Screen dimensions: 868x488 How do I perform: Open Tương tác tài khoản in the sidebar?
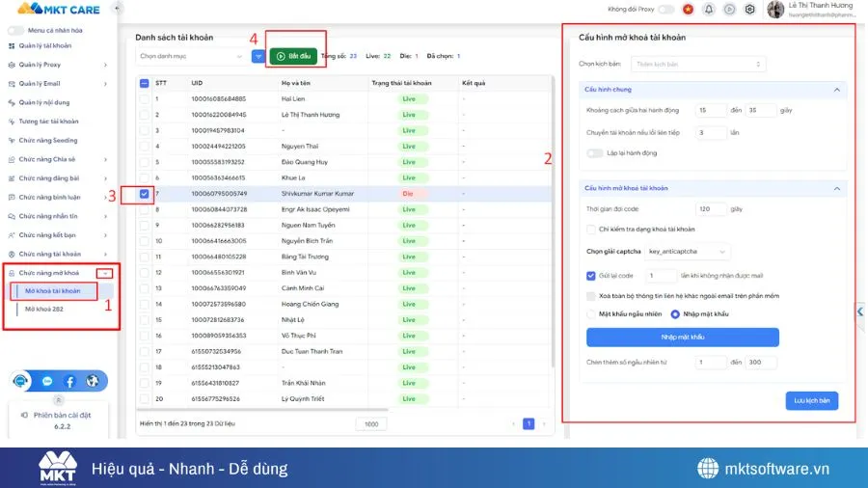49,122
